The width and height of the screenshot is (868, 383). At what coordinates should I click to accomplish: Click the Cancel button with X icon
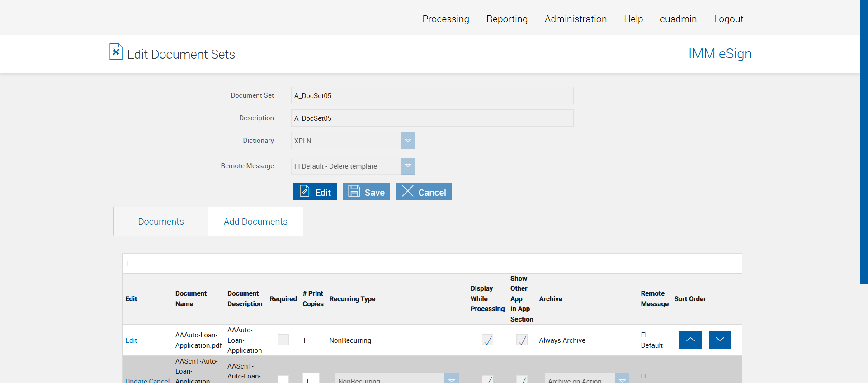click(x=424, y=192)
